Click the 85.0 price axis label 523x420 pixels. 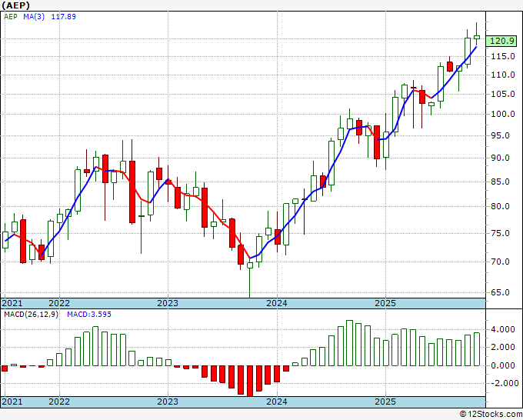pos(501,182)
